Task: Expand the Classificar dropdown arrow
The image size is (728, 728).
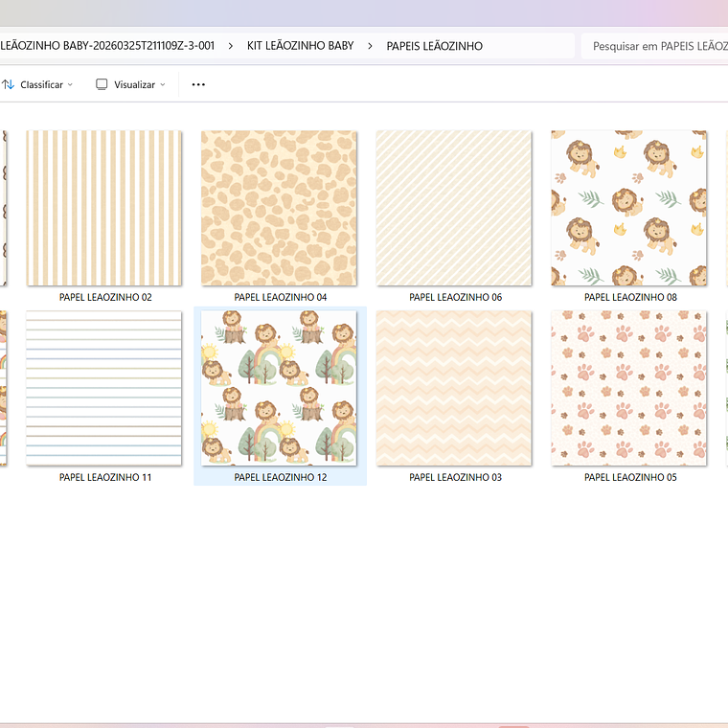Action: 70,84
